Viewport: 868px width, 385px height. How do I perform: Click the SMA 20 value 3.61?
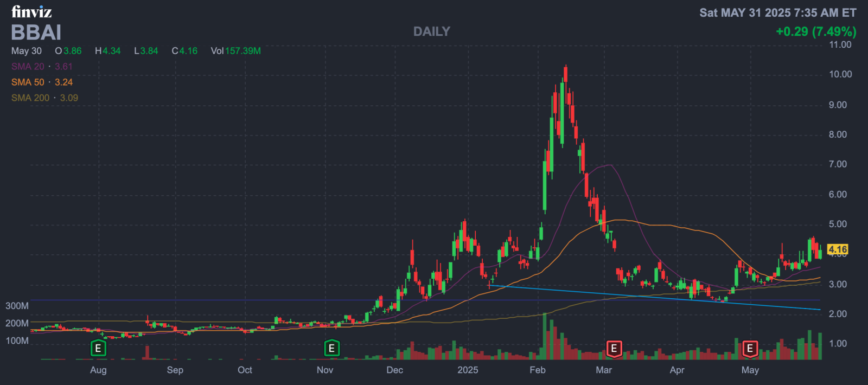(x=63, y=66)
